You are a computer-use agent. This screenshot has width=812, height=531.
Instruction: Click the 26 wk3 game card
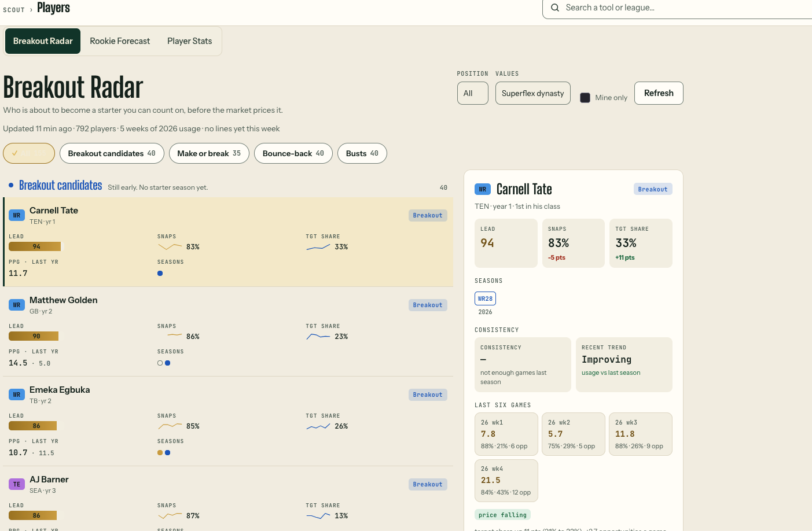point(641,434)
